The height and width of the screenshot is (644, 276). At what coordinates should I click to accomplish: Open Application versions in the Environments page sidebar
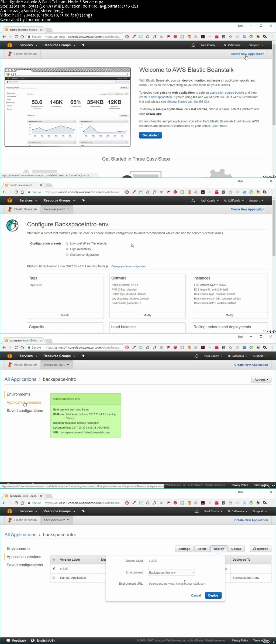(x=24, y=402)
